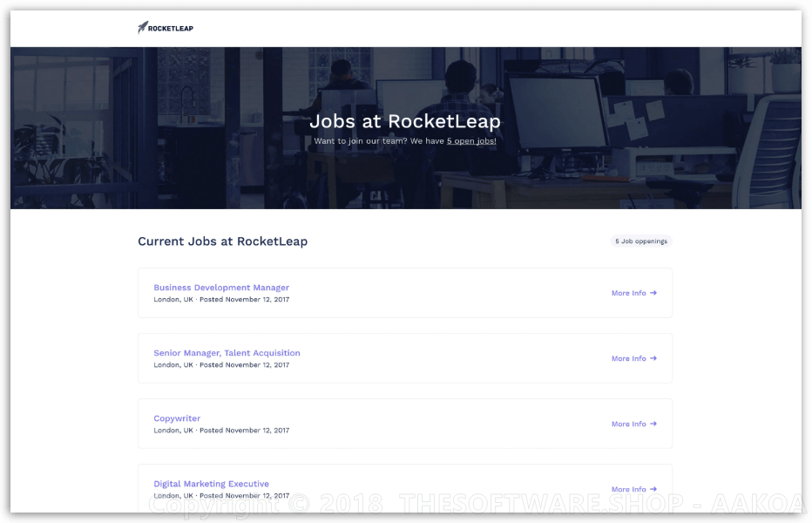Viewport: 812px width, 523px height.
Task: Click More Info for Senior Manager, Talent Acquisition
Action: pos(628,358)
